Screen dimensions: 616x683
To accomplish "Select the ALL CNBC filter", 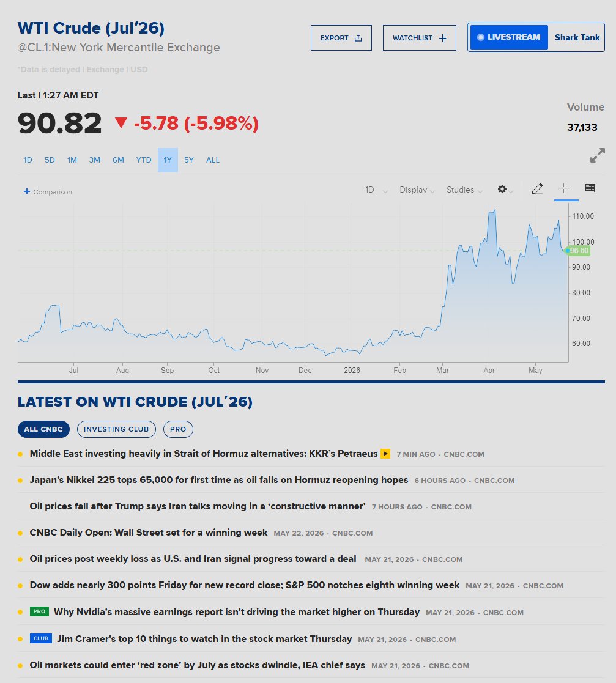I will pos(43,429).
